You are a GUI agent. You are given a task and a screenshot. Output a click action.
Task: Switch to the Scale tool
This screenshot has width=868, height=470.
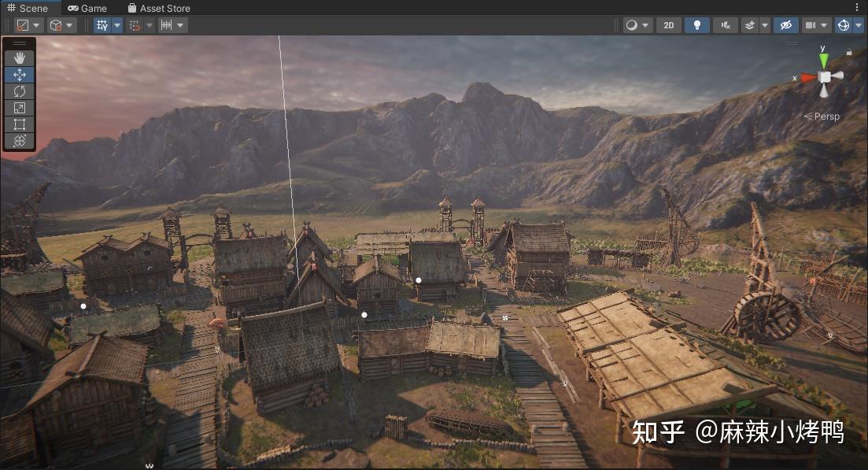18,107
